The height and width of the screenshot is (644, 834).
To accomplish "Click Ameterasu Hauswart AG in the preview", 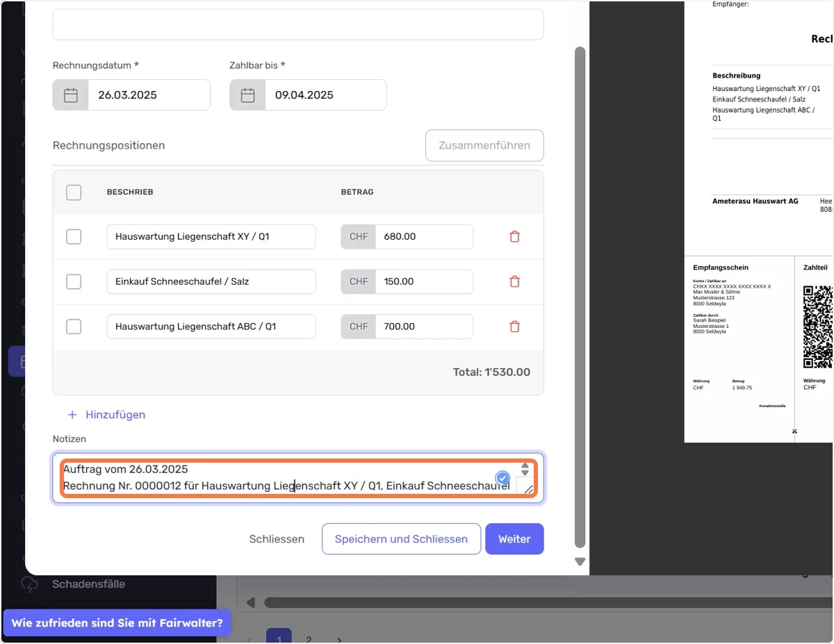I will [755, 201].
